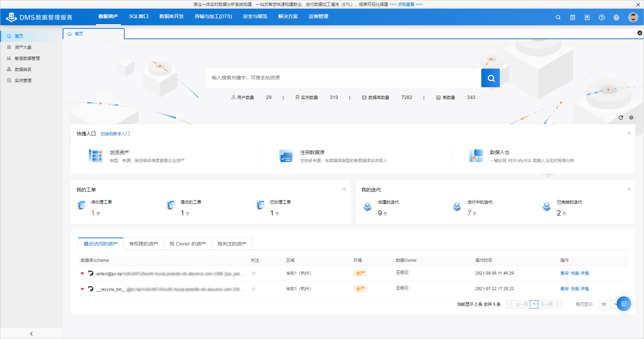
Task: Click the 数据类目 sidebar icon
Action: (x=9, y=69)
